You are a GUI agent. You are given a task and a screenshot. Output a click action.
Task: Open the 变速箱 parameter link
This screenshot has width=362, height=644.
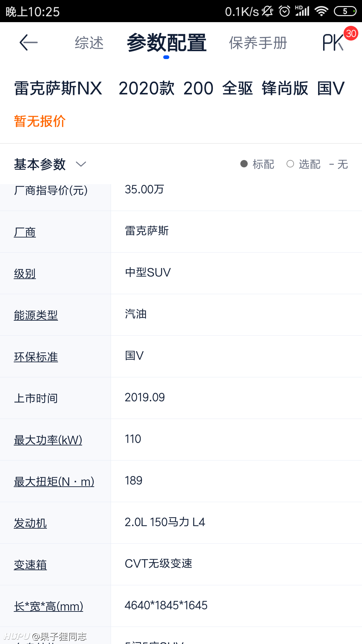30,565
